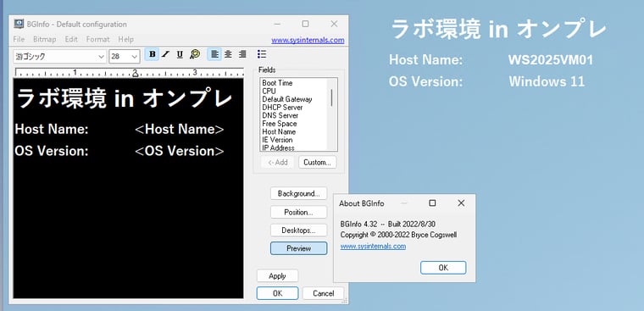Select DHCP Server field
Viewport: 644px width, 311px height.
tap(282, 108)
